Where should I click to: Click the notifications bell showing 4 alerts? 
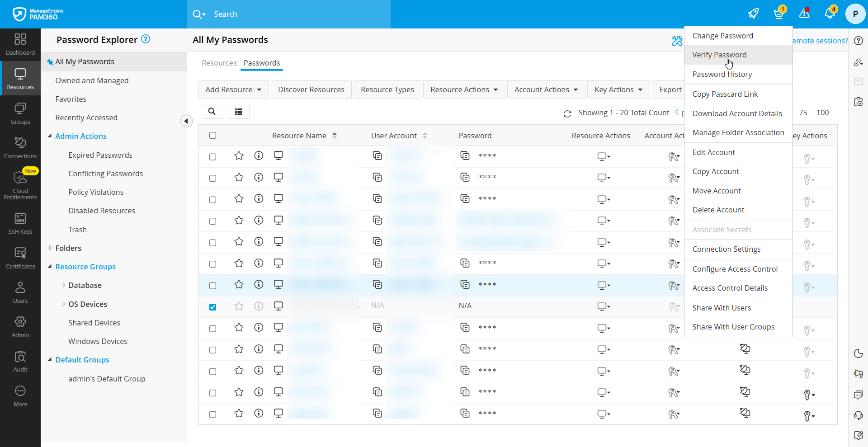(830, 14)
